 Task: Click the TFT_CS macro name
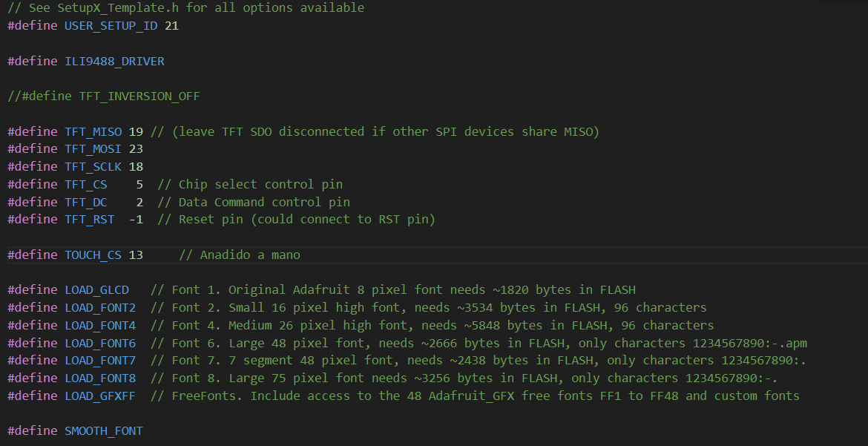pyautogui.click(x=86, y=185)
